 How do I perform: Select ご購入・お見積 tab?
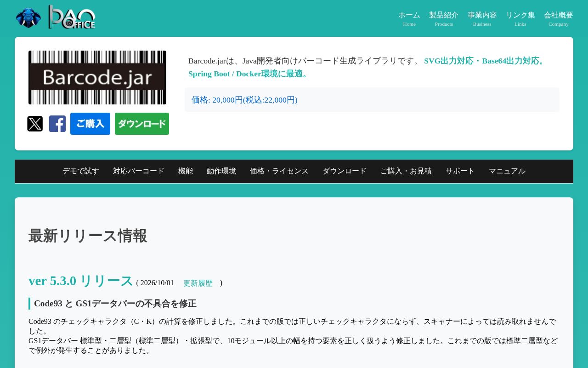[x=406, y=171]
